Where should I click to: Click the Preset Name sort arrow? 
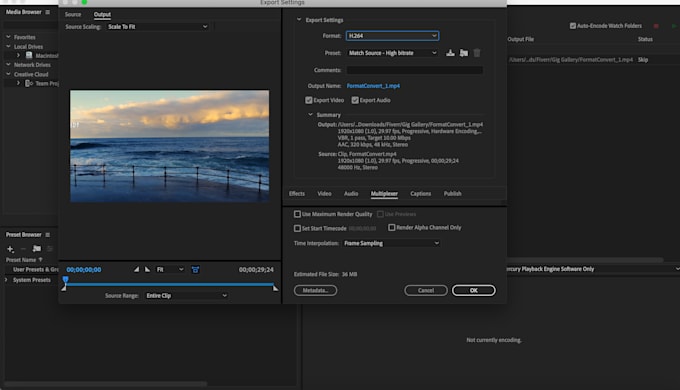[x=40, y=260]
